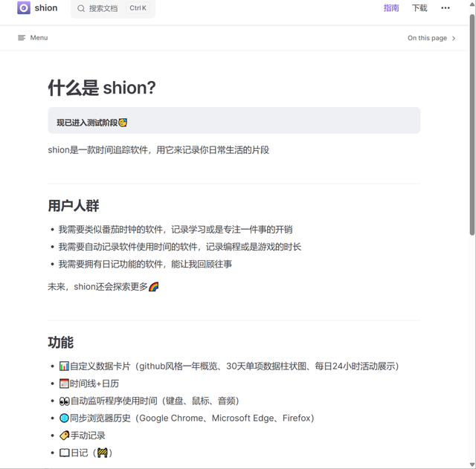The height and width of the screenshot is (469, 476).
Task: Click the face emoji in the notice
Action: coord(123,123)
